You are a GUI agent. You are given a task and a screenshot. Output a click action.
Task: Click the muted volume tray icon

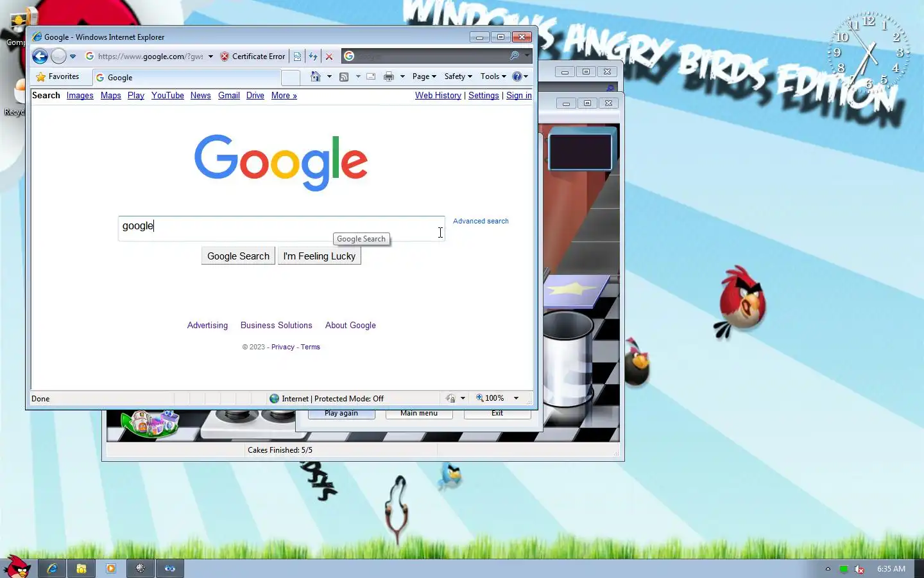click(859, 569)
